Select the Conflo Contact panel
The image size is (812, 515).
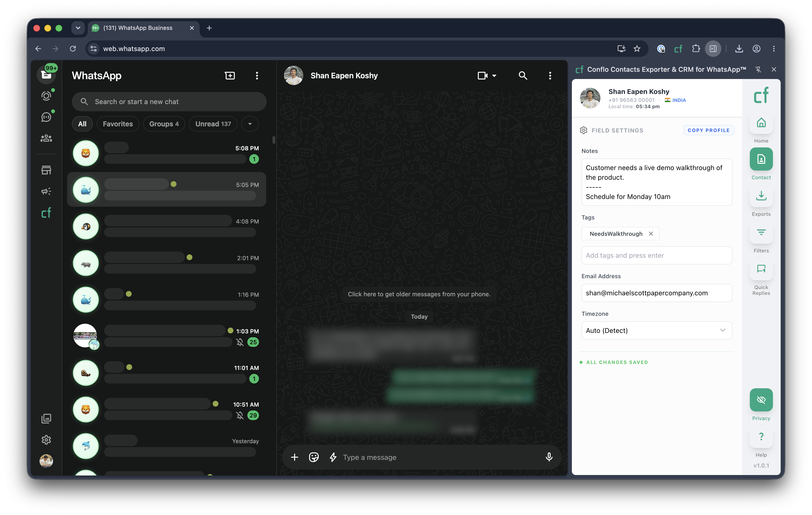pyautogui.click(x=761, y=159)
